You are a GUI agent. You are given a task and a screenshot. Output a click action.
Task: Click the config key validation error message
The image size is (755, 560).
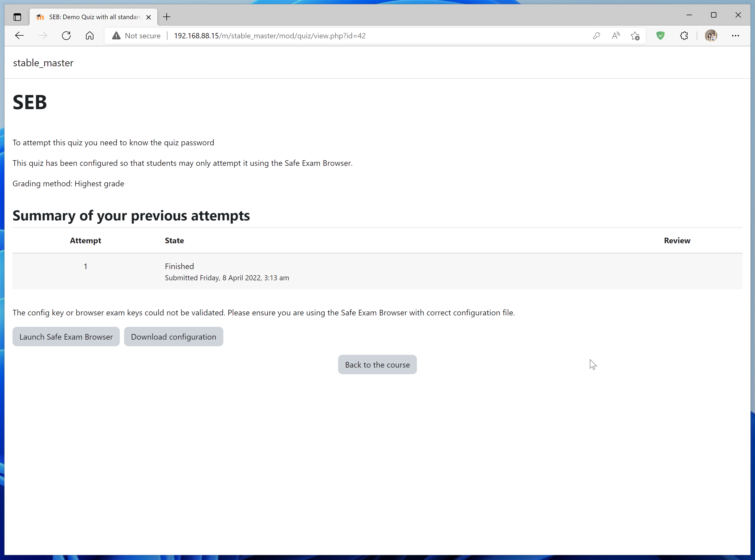click(x=263, y=312)
